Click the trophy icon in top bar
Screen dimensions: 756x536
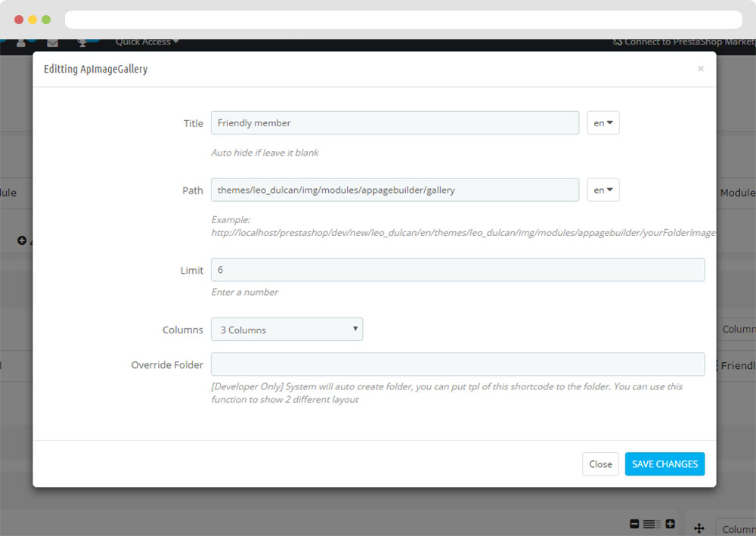(82, 43)
